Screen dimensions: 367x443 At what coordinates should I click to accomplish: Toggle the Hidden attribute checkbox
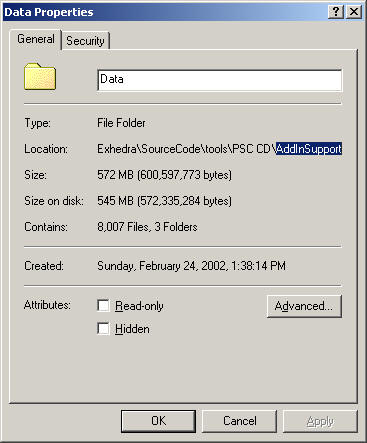(x=103, y=328)
